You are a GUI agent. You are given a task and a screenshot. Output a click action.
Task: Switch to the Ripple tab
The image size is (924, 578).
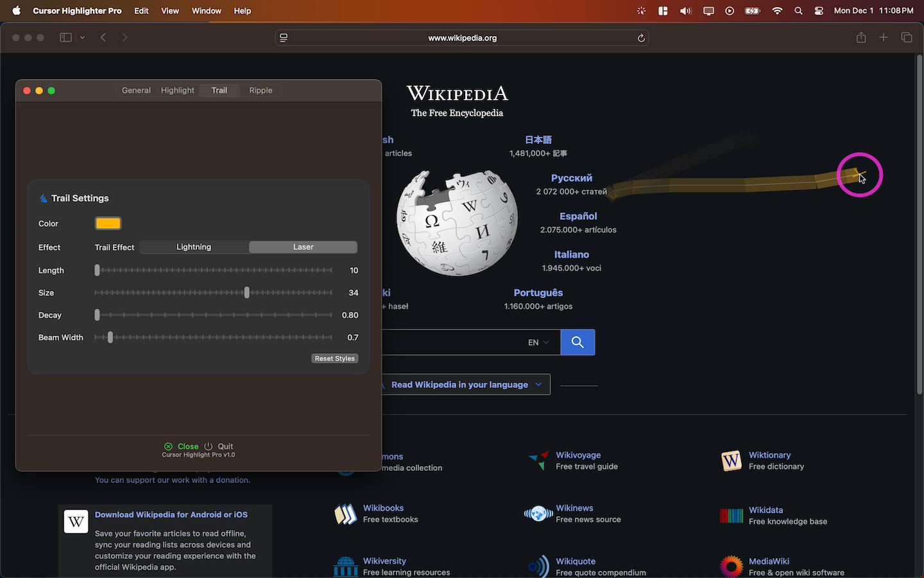pos(261,91)
